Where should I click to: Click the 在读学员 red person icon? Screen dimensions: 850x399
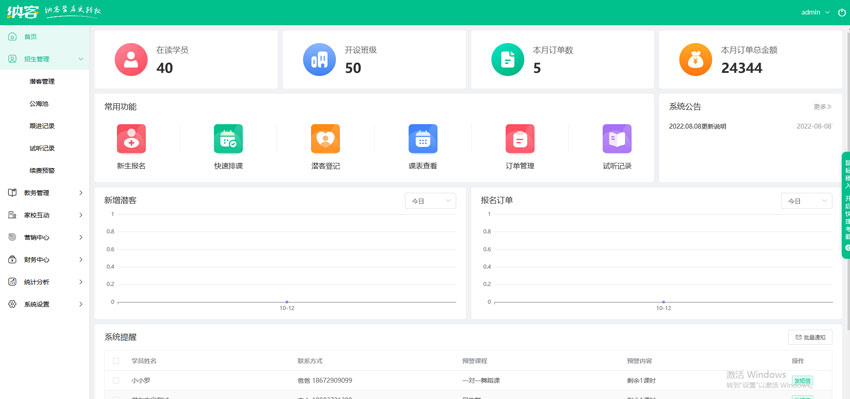(x=131, y=60)
